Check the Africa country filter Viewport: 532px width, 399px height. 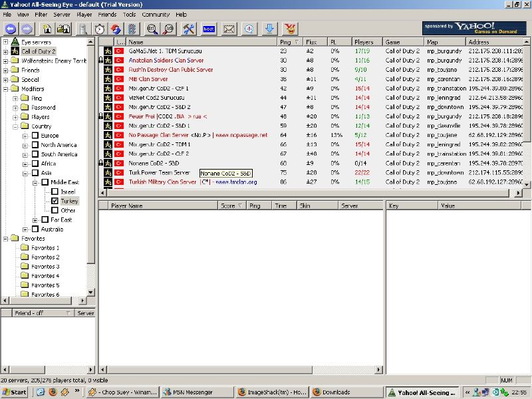coord(35,164)
